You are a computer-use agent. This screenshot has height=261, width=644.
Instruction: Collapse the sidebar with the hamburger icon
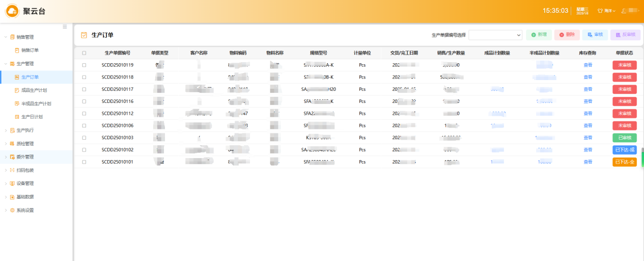[x=65, y=27]
